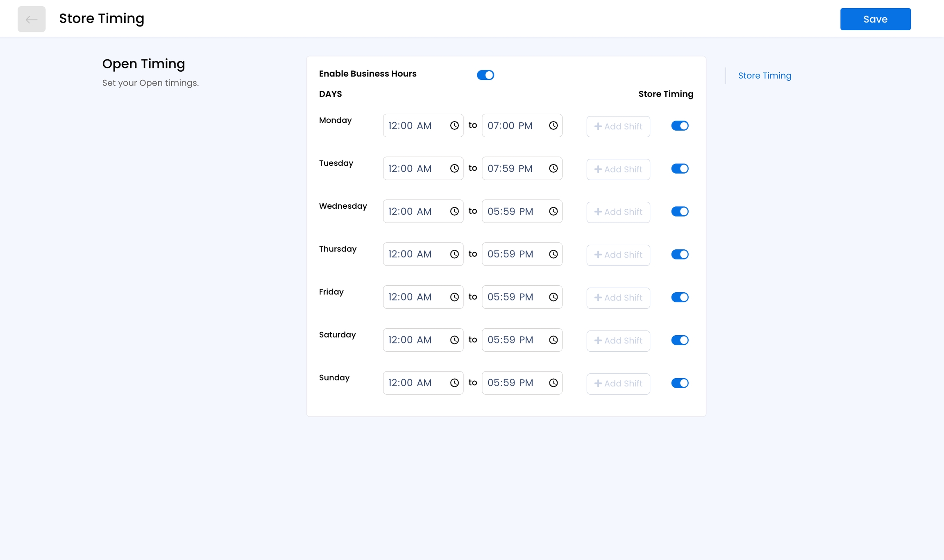Add Shift for Sunday
The height and width of the screenshot is (560, 944).
(618, 384)
